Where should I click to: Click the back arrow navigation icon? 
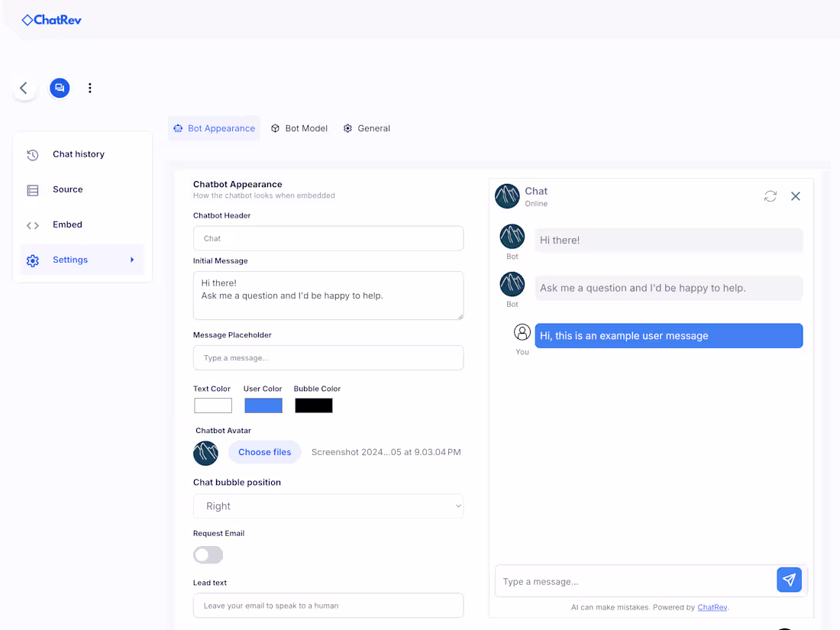click(x=24, y=87)
